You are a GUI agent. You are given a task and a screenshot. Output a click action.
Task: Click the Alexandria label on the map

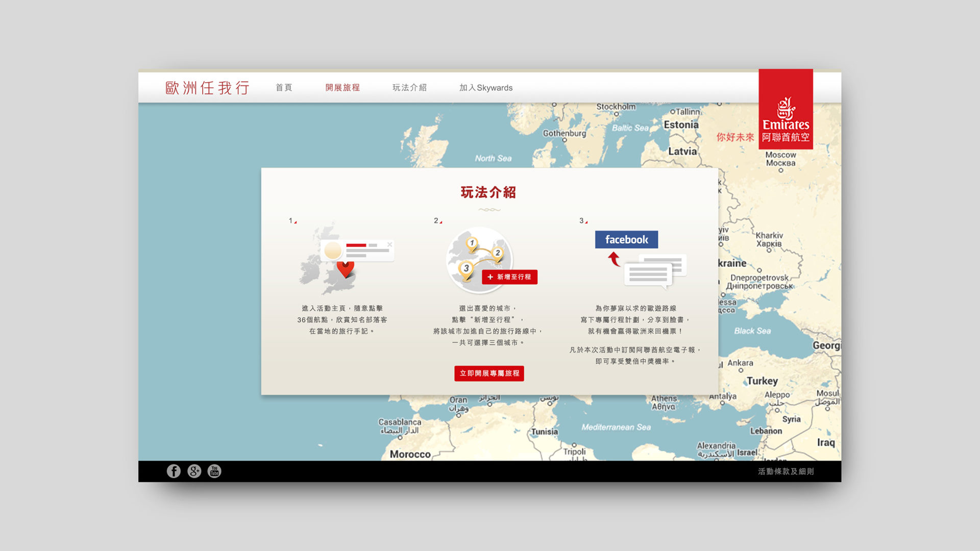click(716, 445)
